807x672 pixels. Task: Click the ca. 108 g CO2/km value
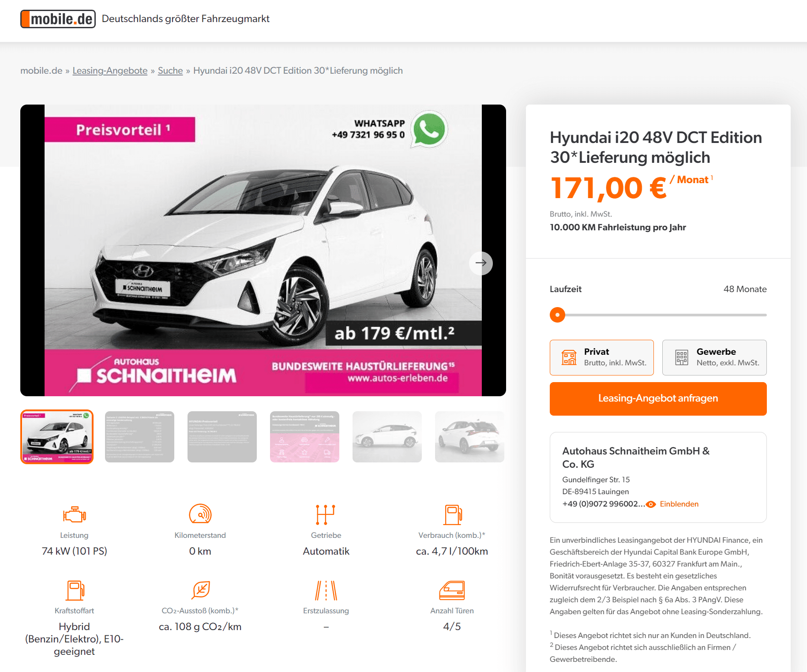coord(200,627)
